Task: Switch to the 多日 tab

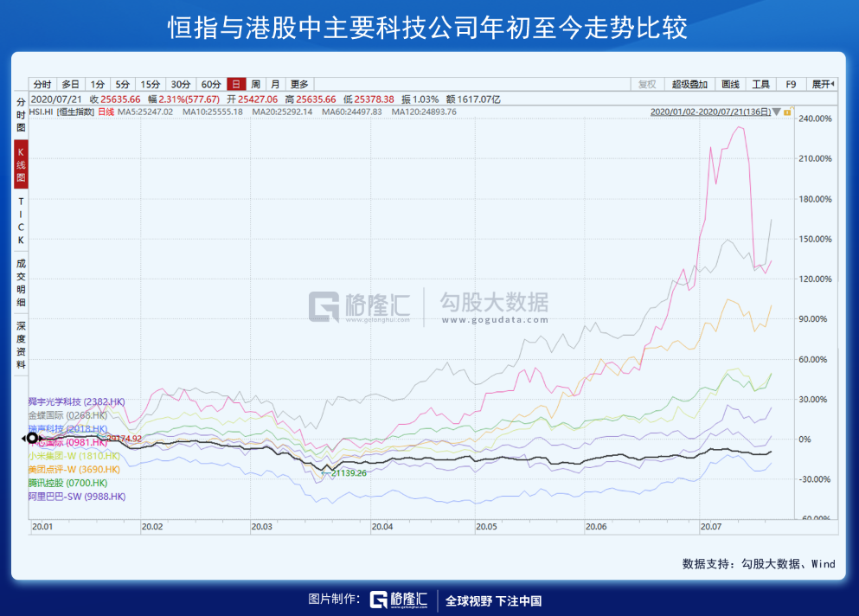Action: (x=70, y=84)
